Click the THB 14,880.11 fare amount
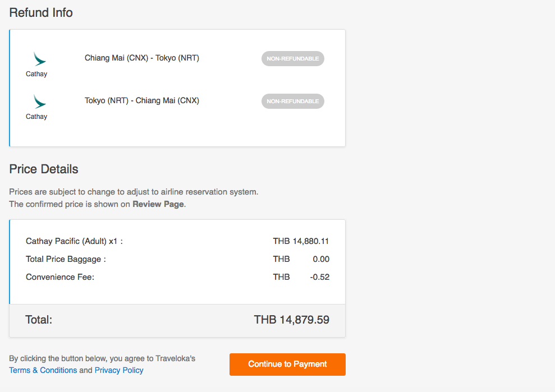555x392 pixels. [301, 241]
